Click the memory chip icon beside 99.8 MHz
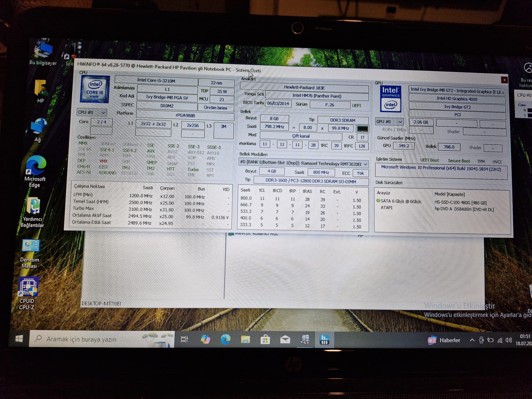This screenshot has width=532, height=399. point(362,129)
